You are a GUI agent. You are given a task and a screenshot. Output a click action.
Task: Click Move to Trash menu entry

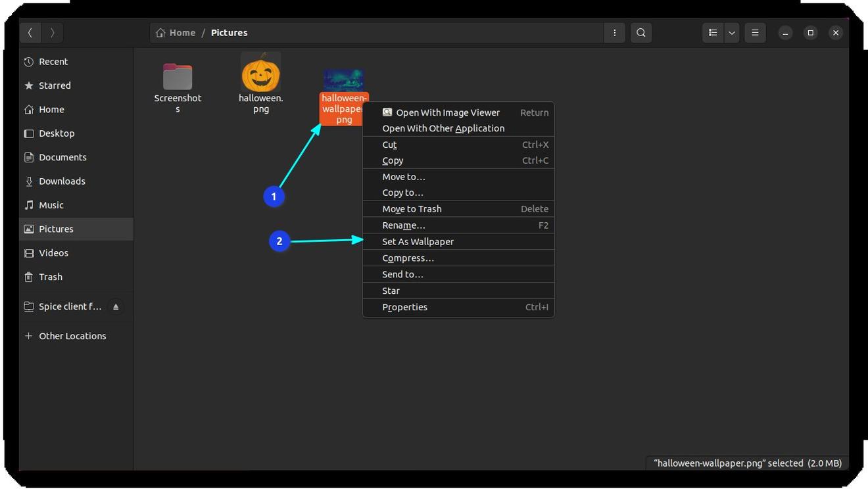point(412,209)
